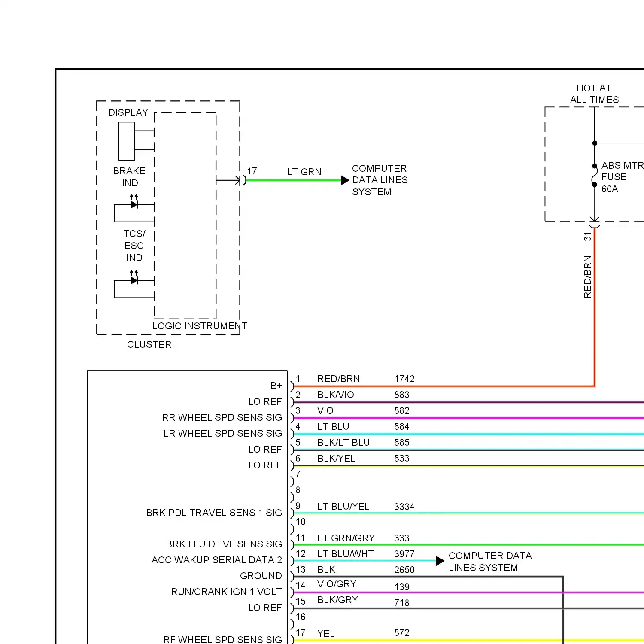Click the empty pin number 10
Image resolution: width=644 pixels, height=644 pixels.
[301, 522]
